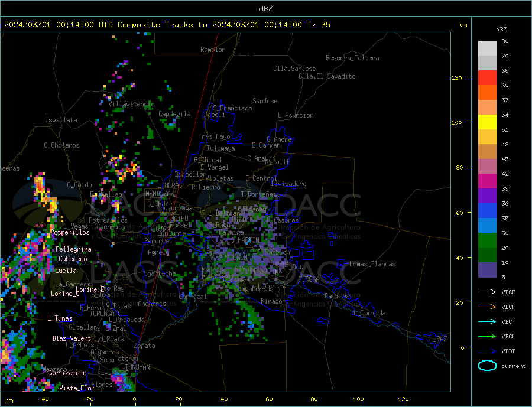This screenshot has height=407, width=532.
Task: Click the 'Cabecedo' place label
Action: [73, 259]
